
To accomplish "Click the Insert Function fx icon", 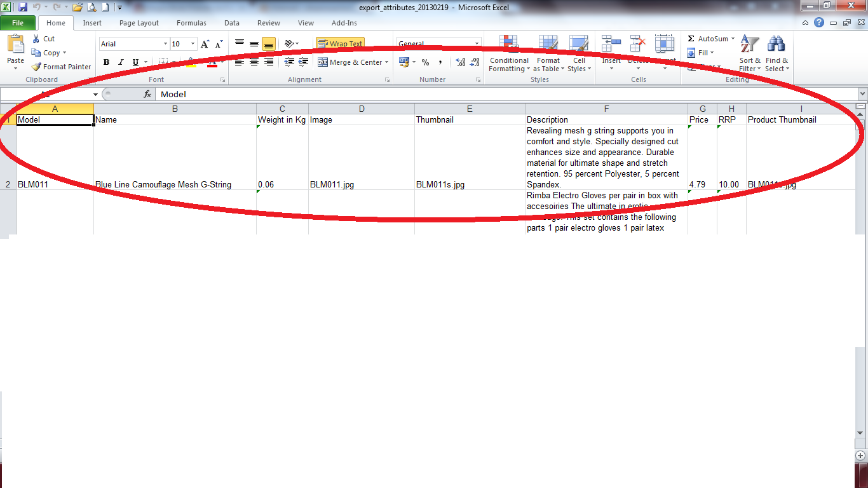I will 147,94.
